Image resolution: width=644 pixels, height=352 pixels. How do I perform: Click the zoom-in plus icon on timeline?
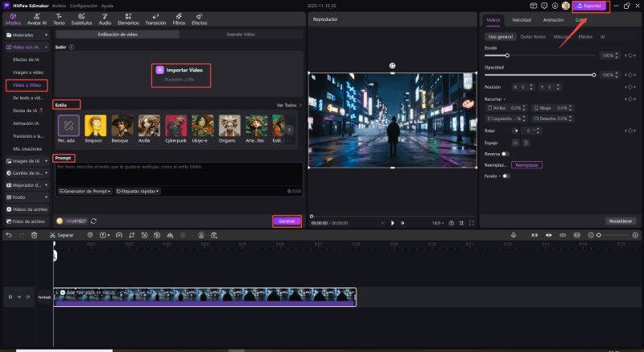(x=635, y=235)
